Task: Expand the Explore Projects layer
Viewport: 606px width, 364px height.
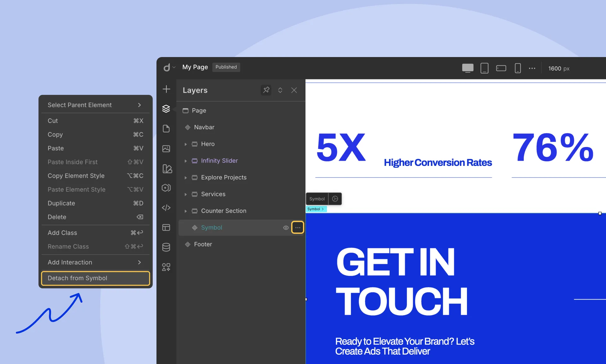Action: (186, 178)
